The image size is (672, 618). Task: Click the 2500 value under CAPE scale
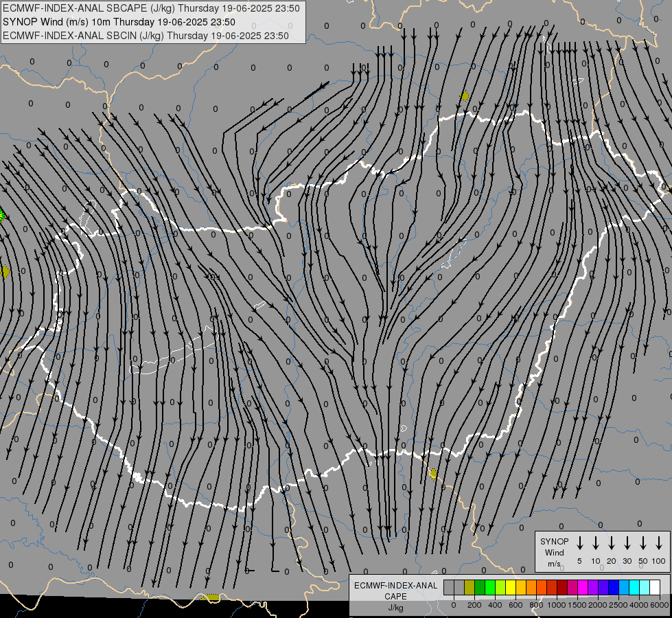pos(618,605)
